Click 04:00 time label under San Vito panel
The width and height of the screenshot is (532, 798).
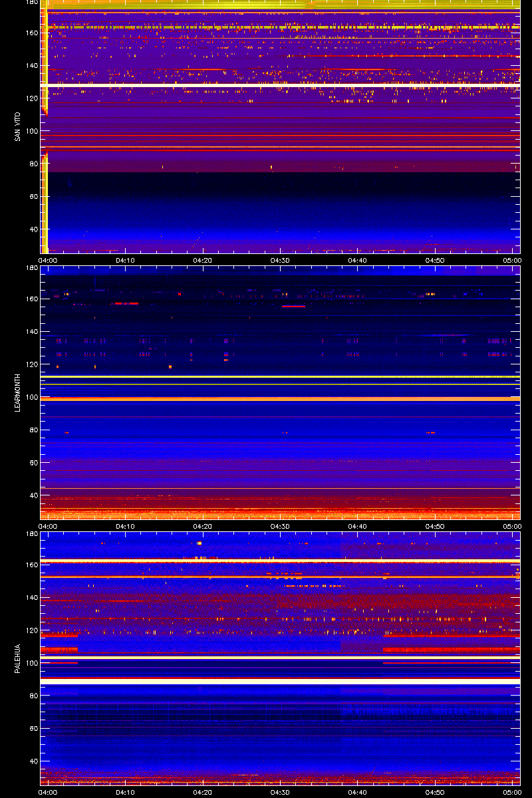click(49, 260)
